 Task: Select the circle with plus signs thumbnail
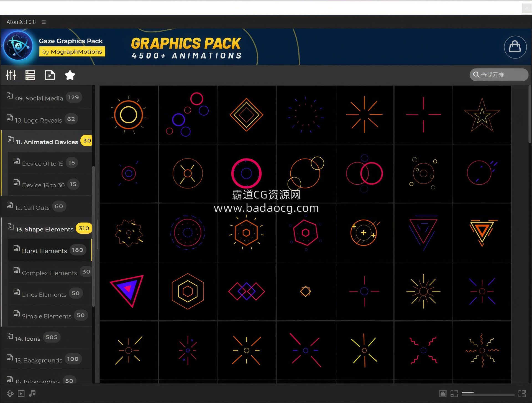tap(364, 233)
